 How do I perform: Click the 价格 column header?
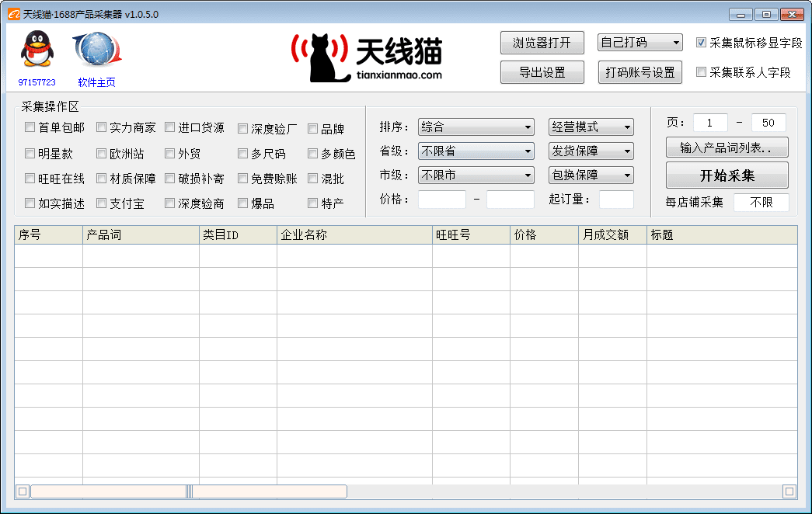point(544,235)
